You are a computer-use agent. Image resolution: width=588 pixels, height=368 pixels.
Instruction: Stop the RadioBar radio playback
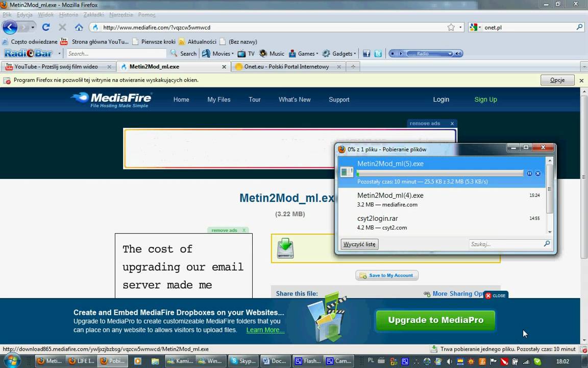point(392,54)
